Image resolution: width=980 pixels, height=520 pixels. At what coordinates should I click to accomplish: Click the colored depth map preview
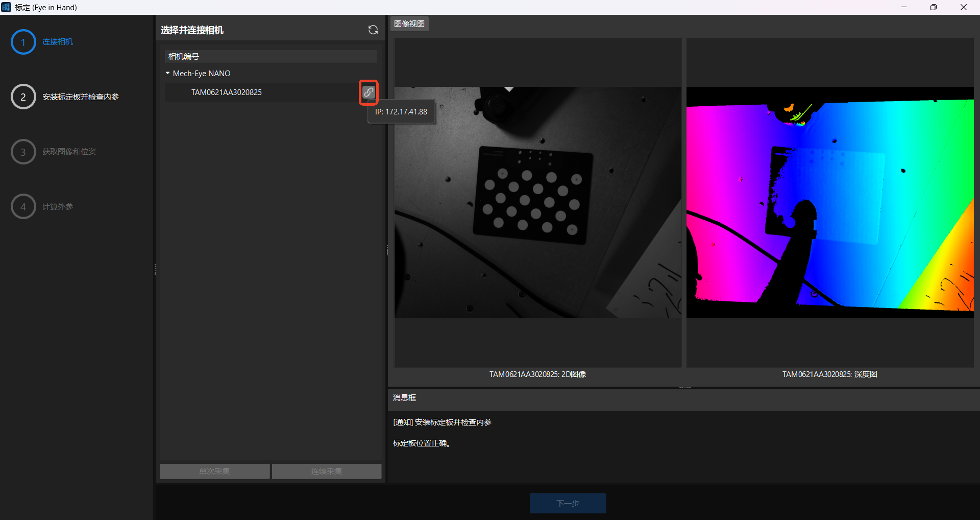tap(829, 202)
